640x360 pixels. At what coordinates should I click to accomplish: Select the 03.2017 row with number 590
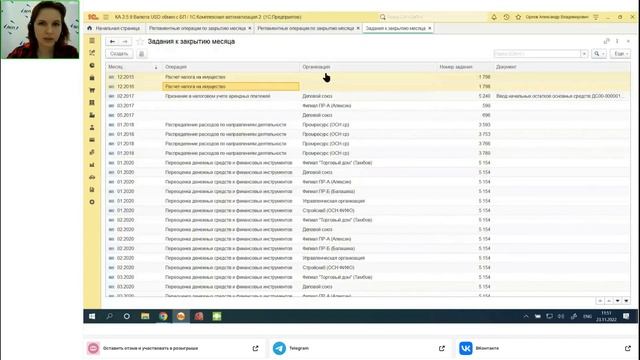point(368,106)
